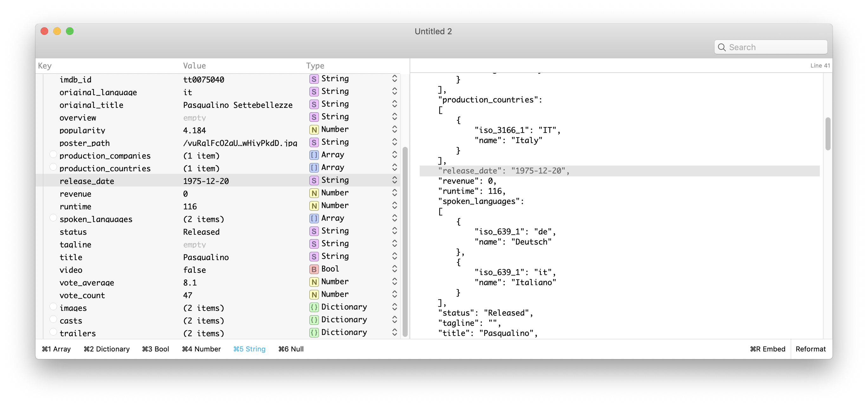
Task: Click the Reformat button
Action: 810,349
